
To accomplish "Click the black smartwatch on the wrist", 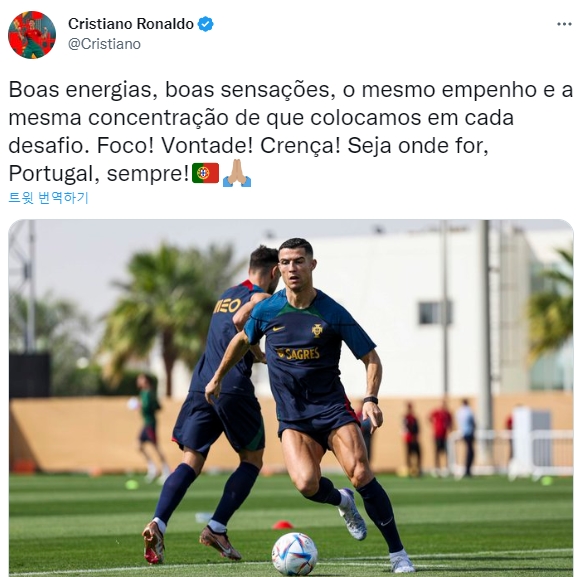I will 370,400.
